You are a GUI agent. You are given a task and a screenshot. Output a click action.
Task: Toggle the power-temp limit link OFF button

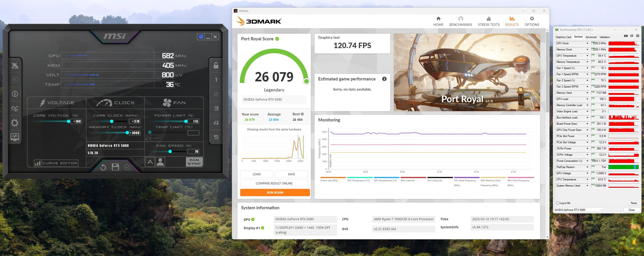pyautogui.click(x=153, y=138)
